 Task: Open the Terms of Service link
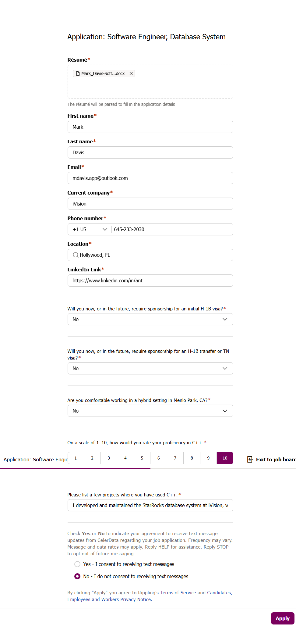[178, 593]
